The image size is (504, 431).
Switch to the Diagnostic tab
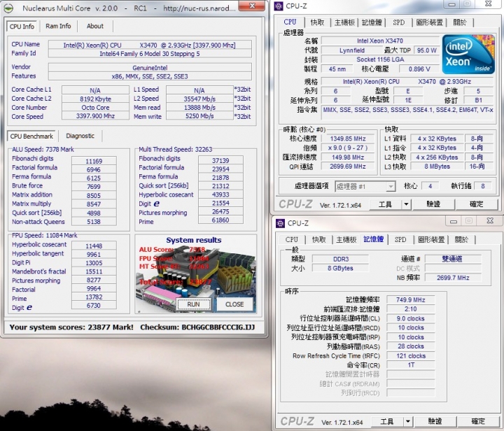tap(80, 136)
